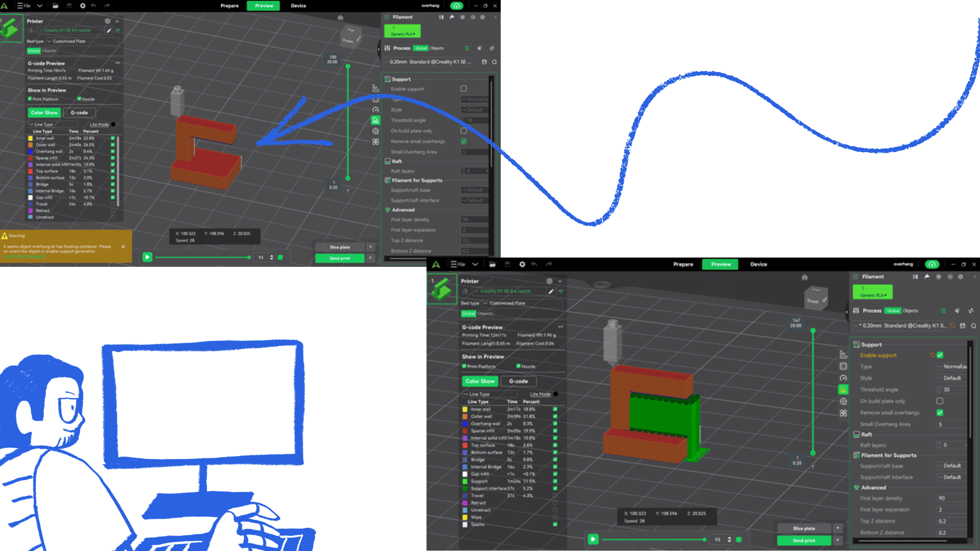Enable unchecked Enable support box in upper window
The image size is (980, 551).
[x=463, y=89]
